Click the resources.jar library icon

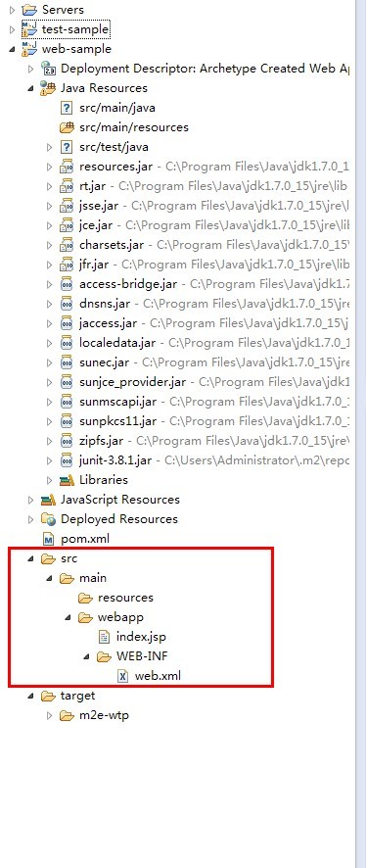(67, 167)
